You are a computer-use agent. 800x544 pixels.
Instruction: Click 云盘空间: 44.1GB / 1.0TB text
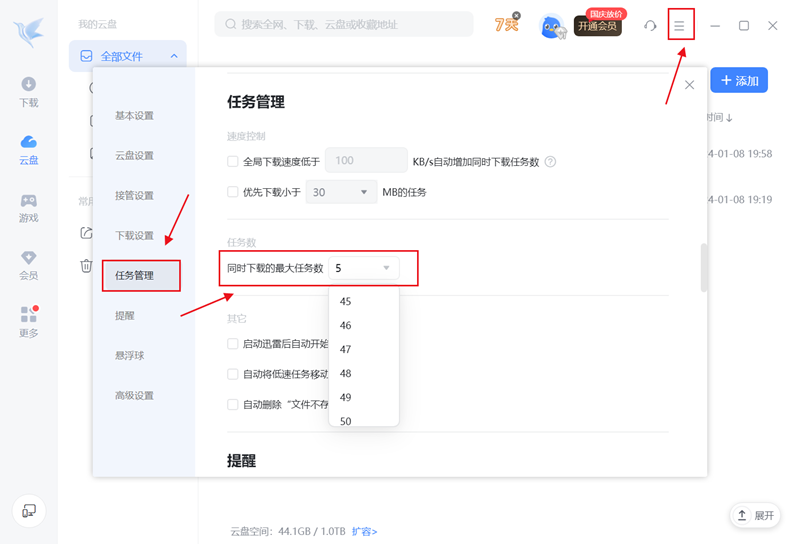coord(288,531)
